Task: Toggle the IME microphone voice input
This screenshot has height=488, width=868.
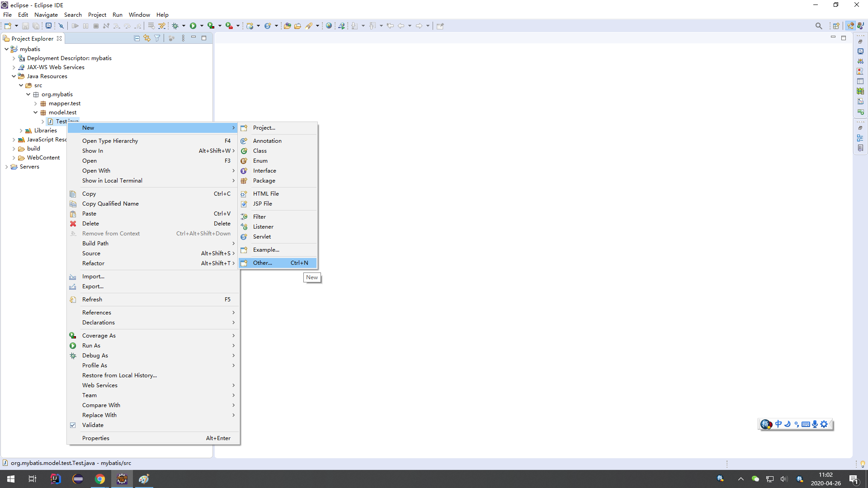Action: 815,424
